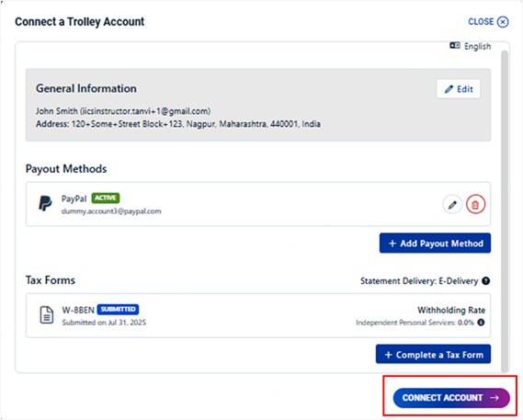This screenshot has width=523, height=420.
Task: Delete PayPal payout method trash icon
Action: tap(475, 205)
